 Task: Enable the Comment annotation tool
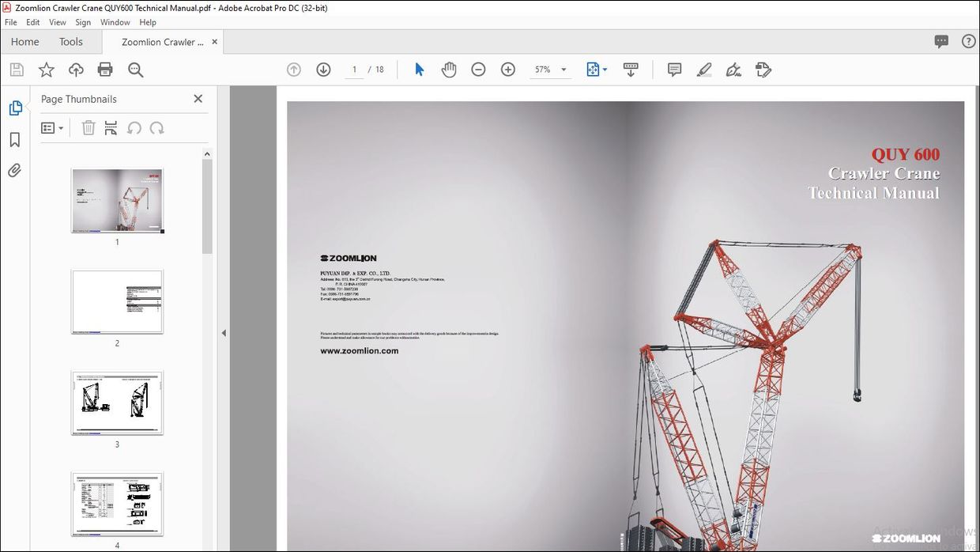tap(673, 70)
